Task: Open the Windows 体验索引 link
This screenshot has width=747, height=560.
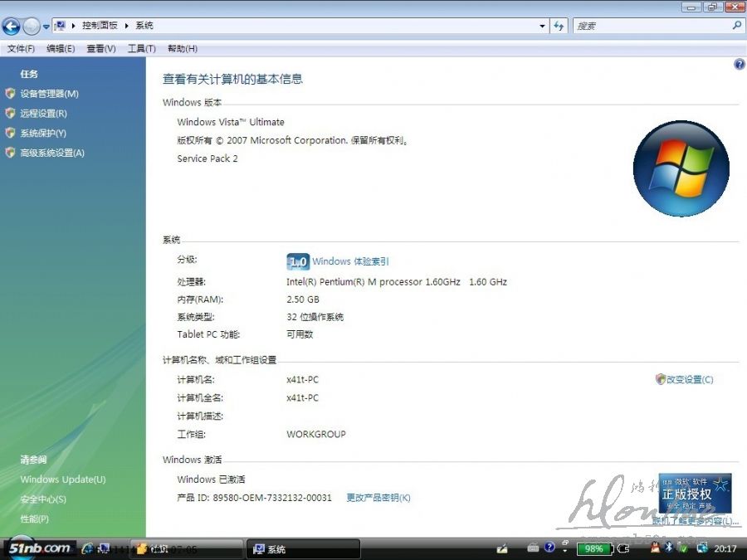Action: point(350,261)
